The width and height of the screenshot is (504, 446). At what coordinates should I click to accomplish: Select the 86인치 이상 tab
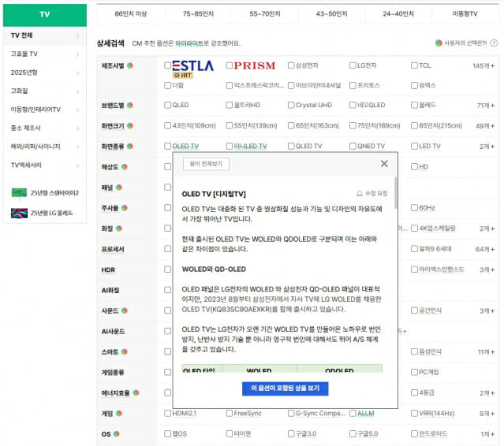[130, 14]
